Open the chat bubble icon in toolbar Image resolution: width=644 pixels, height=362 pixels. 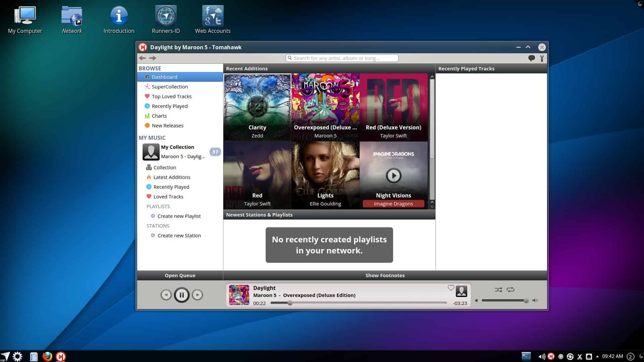[x=531, y=58]
